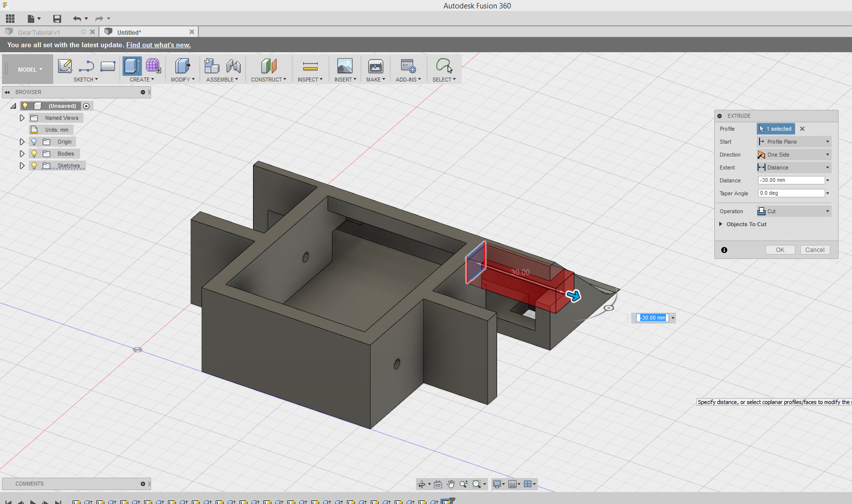Toggle visibility of the Sketches folder
The image size is (852, 504).
coord(34,166)
